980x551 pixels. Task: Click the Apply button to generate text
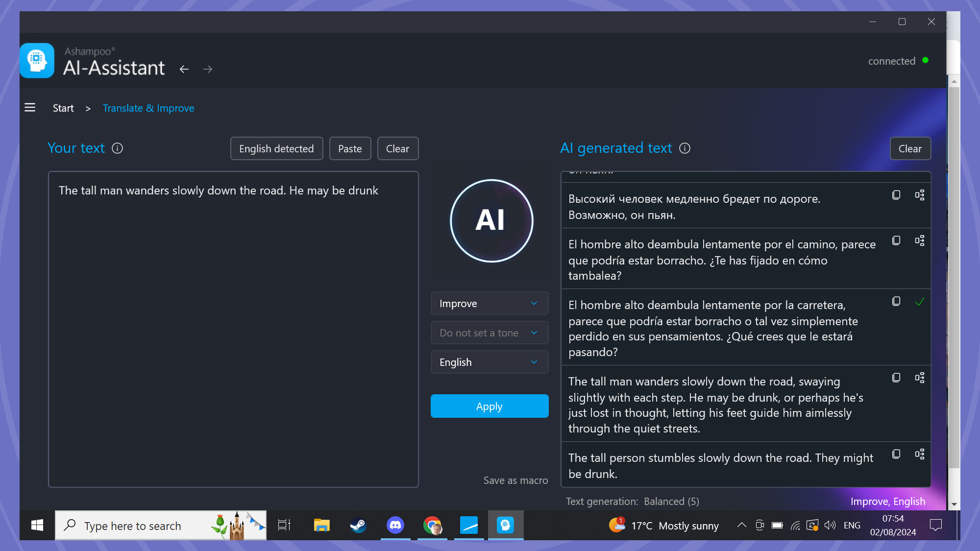click(x=490, y=406)
